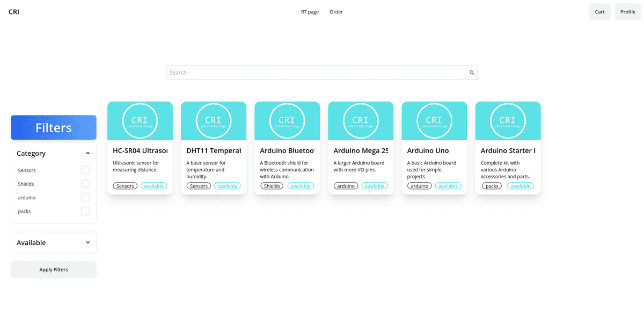Open the Cart

[600, 12]
